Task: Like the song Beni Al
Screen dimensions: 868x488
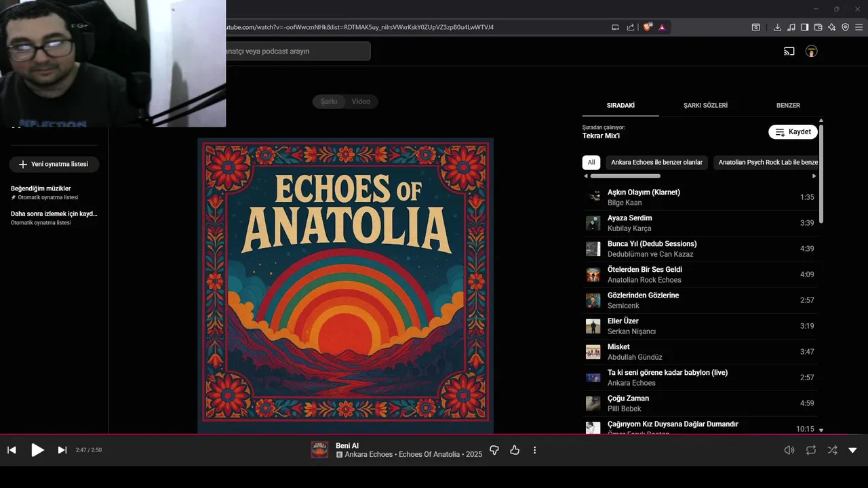Action: [515, 450]
